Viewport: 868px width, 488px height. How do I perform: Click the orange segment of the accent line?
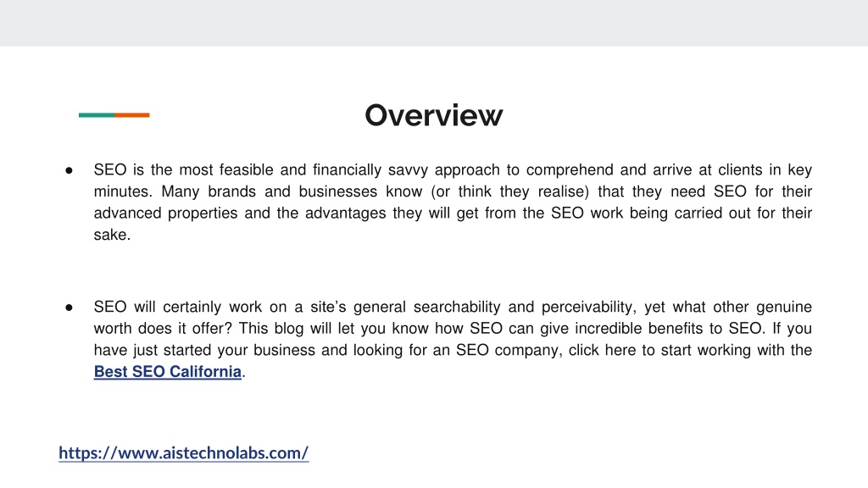(x=132, y=115)
